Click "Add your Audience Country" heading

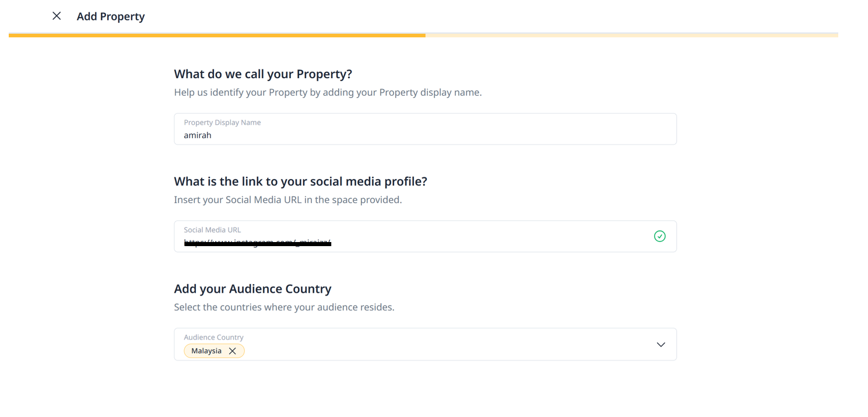point(252,289)
